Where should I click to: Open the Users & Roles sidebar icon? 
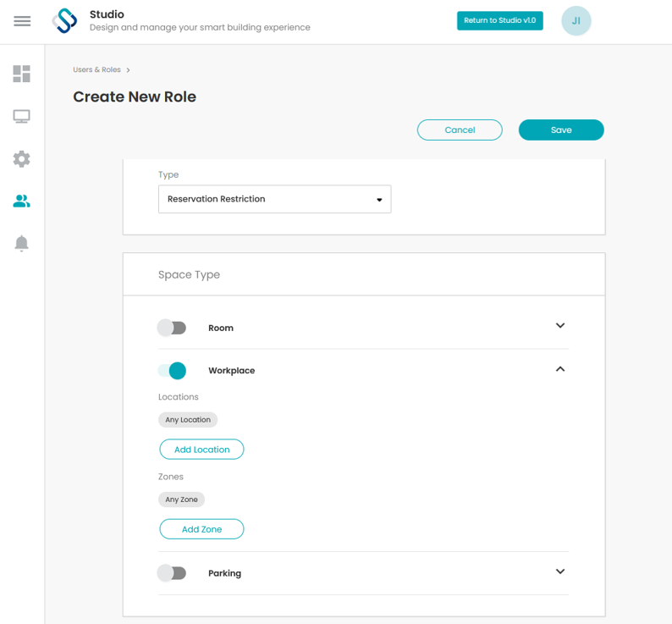point(21,201)
